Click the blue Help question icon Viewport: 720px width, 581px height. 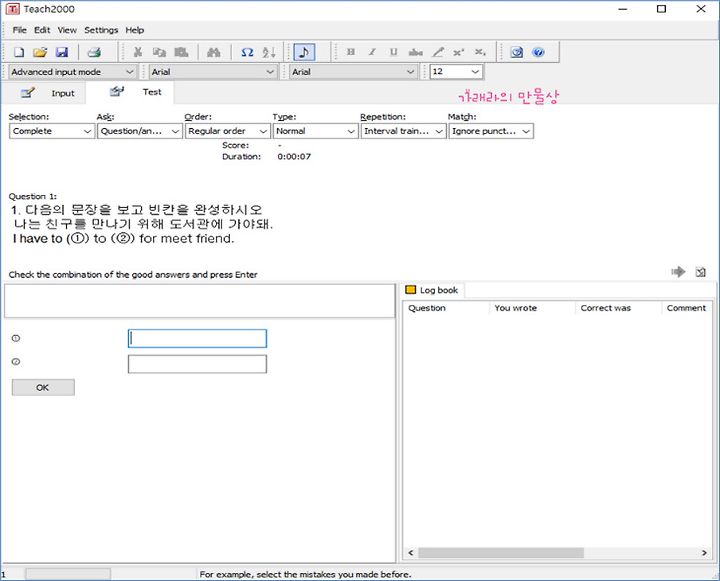tap(538, 52)
